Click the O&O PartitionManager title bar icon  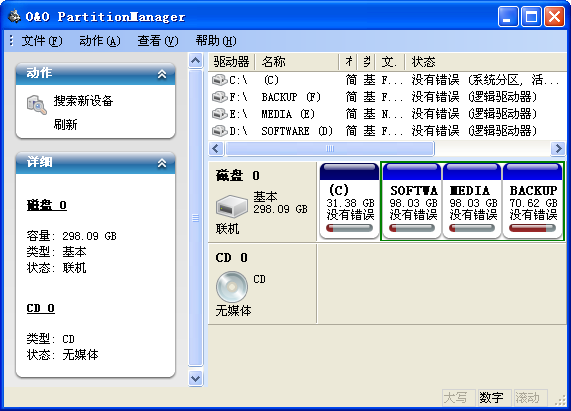tap(15, 16)
